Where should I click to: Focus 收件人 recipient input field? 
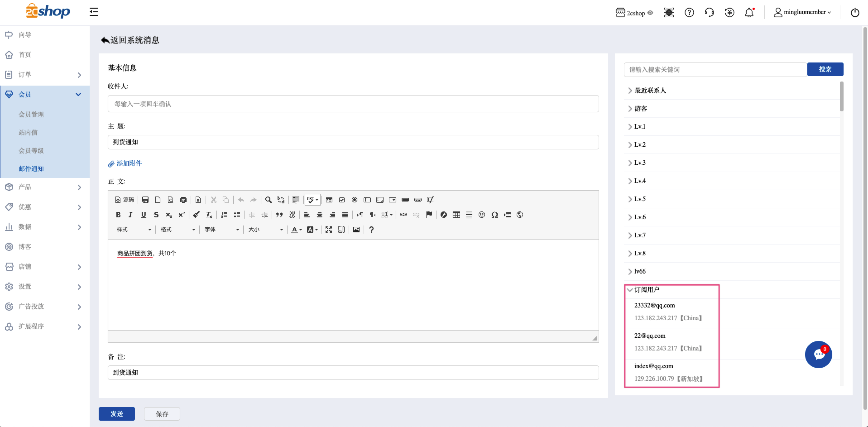(353, 104)
